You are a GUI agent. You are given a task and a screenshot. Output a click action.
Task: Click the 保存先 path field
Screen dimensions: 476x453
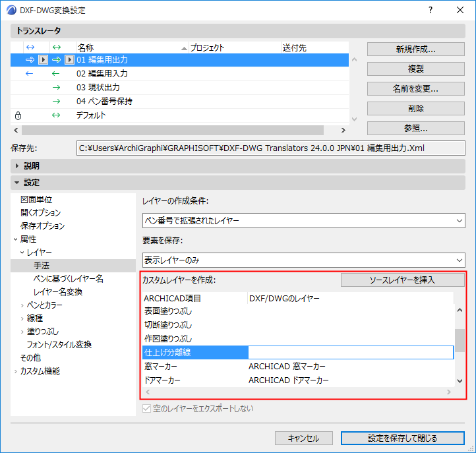(x=270, y=148)
